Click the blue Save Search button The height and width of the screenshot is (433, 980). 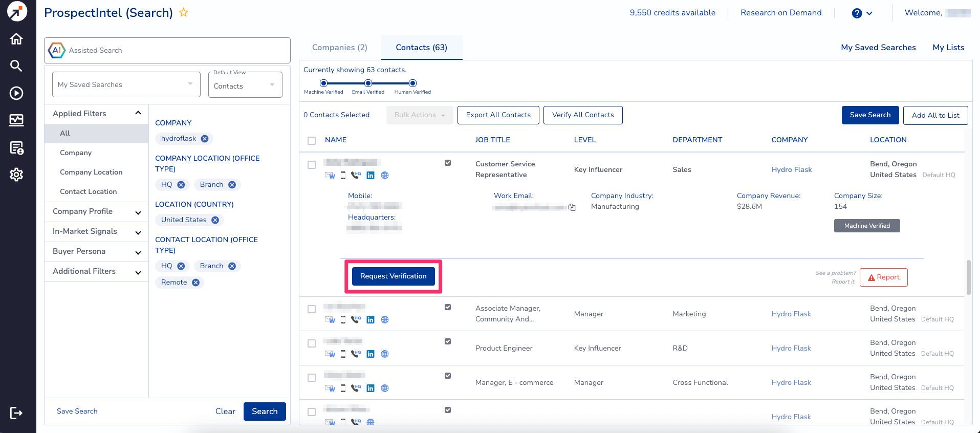click(870, 115)
